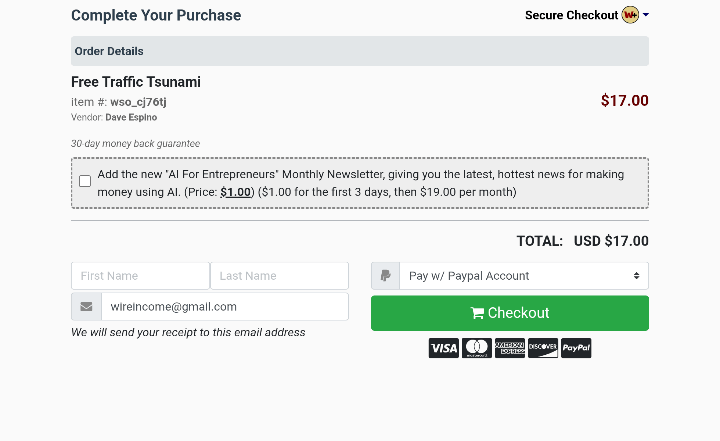Click the Mastercard icon
Image resolution: width=720 pixels, height=441 pixels.
(477, 348)
